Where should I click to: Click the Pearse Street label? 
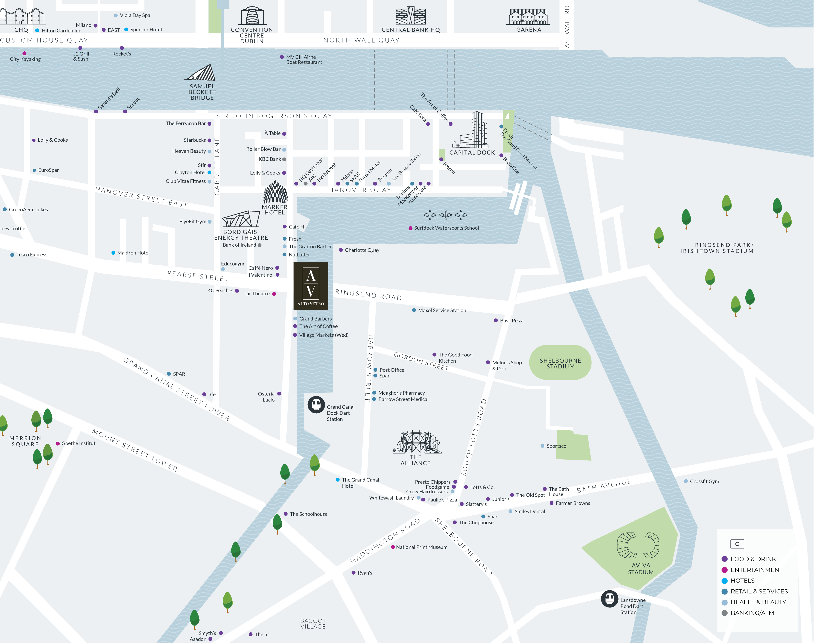[200, 279]
